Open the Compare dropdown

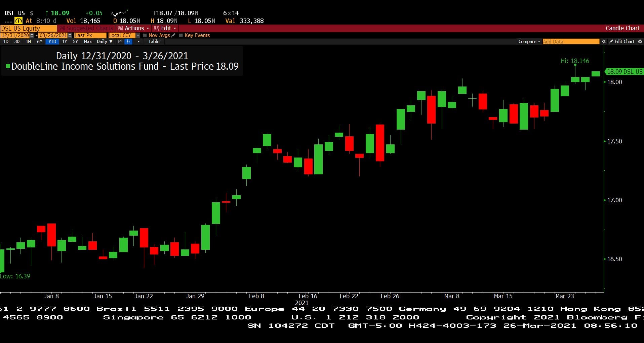click(x=529, y=42)
